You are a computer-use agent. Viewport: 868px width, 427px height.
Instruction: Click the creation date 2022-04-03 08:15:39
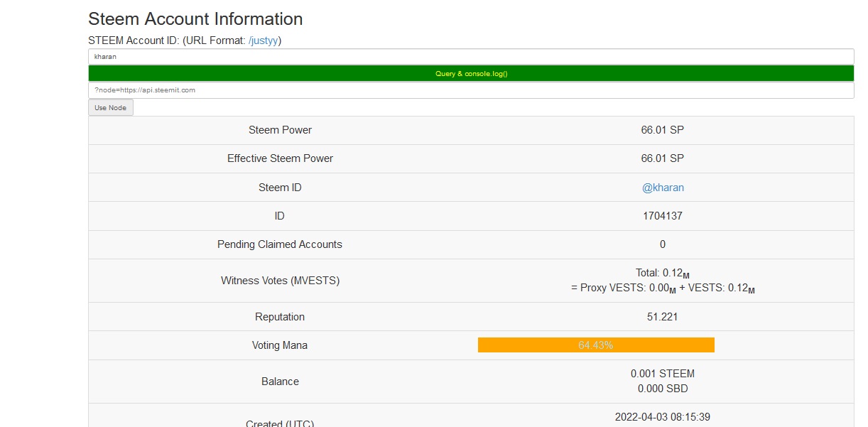(x=663, y=417)
